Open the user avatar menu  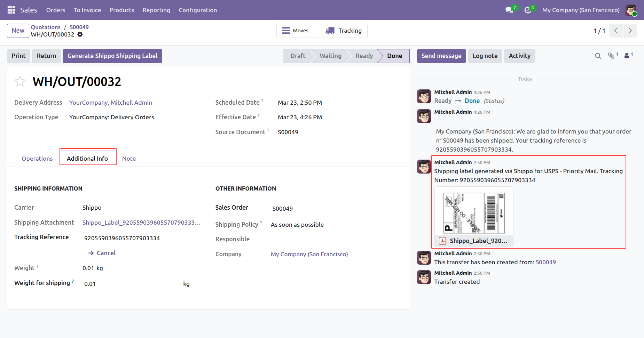click(631, 10)
